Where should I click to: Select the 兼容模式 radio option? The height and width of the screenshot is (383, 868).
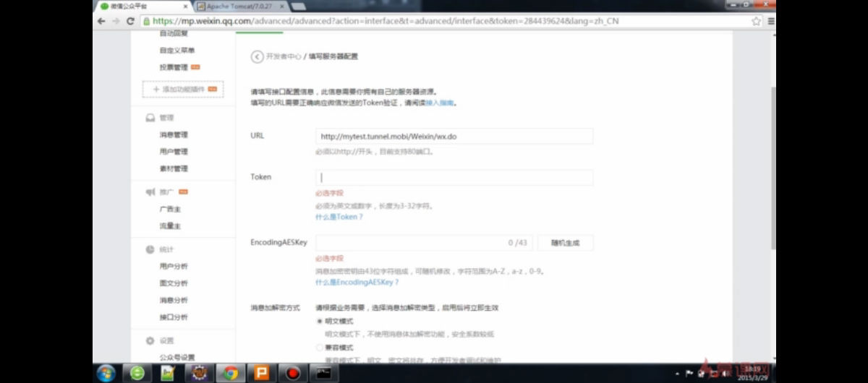pos(320,348)
